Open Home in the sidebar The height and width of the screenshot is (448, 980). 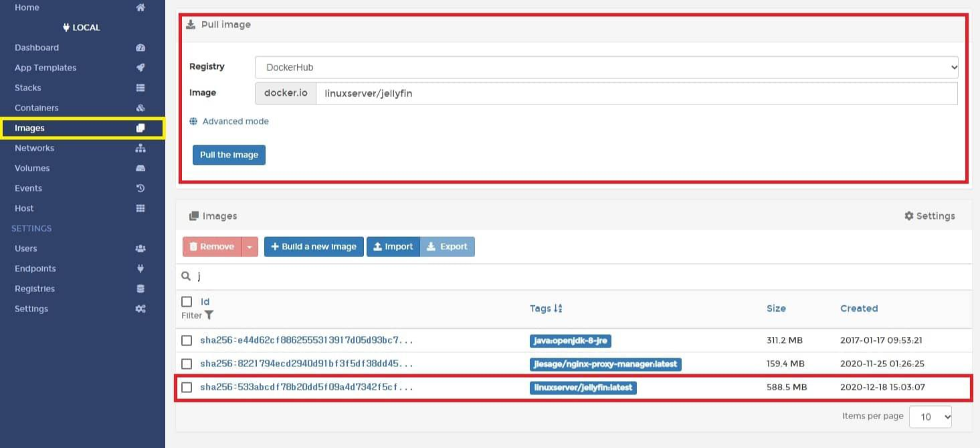coord(27,7)
